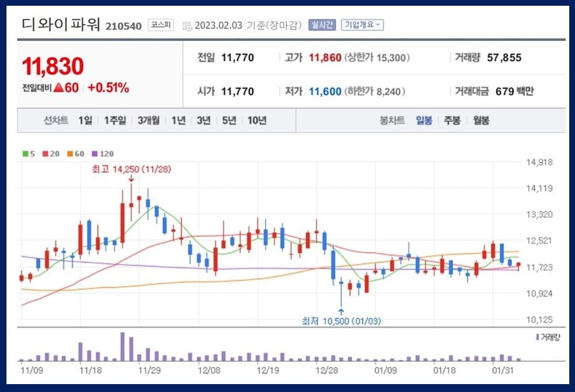Select the 3개월 line chart tab

point(148,120)
